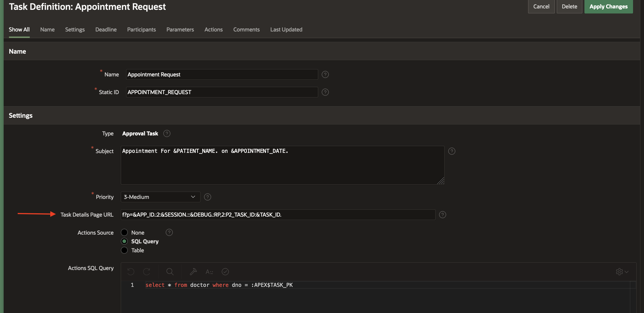This screenshot has height=313, width=644.
Task: Select None as Actions Source
Action: click(x=124, y=233)
